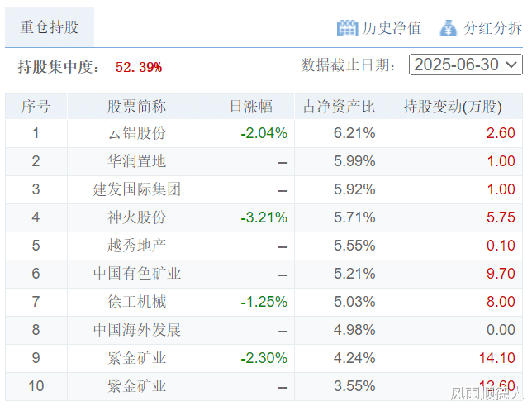Screen dimensions: 532x411
Task: Open 紫金矿业 in row 10
Action: [x=137, y=386]
